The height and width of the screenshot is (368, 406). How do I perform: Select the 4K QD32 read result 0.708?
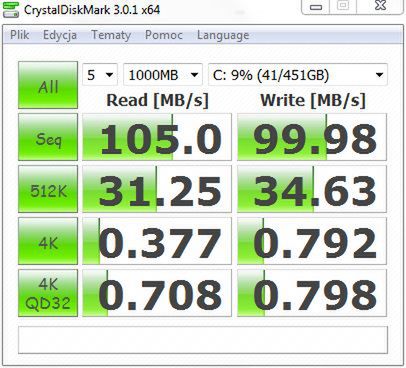(x=157, y=293)
